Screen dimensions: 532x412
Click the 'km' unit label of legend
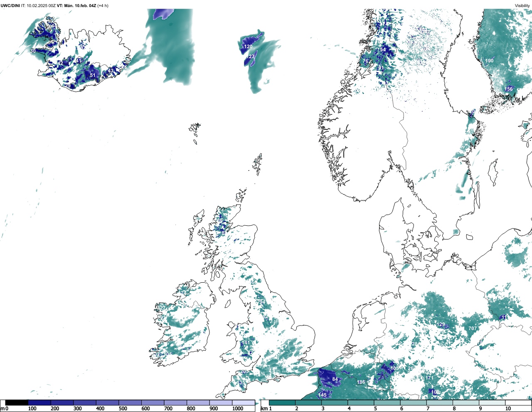[264, 409]
